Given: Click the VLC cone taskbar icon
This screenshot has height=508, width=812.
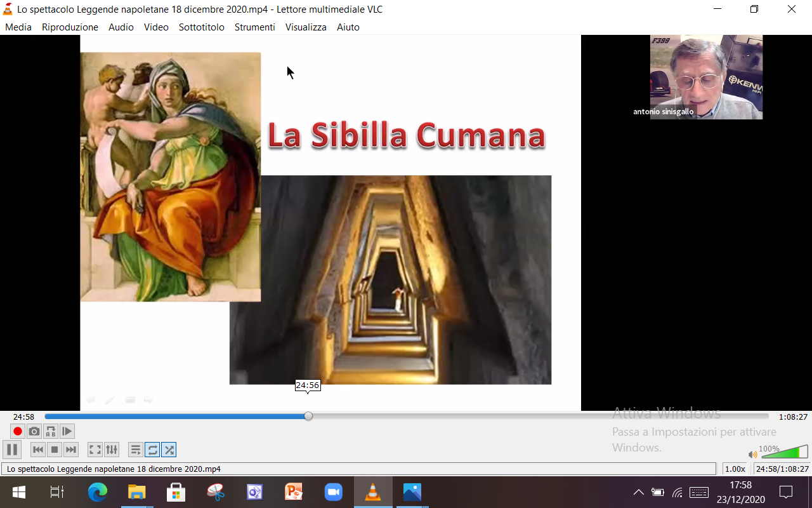Looking at the screenshot, I should click(x=373, y=492).
